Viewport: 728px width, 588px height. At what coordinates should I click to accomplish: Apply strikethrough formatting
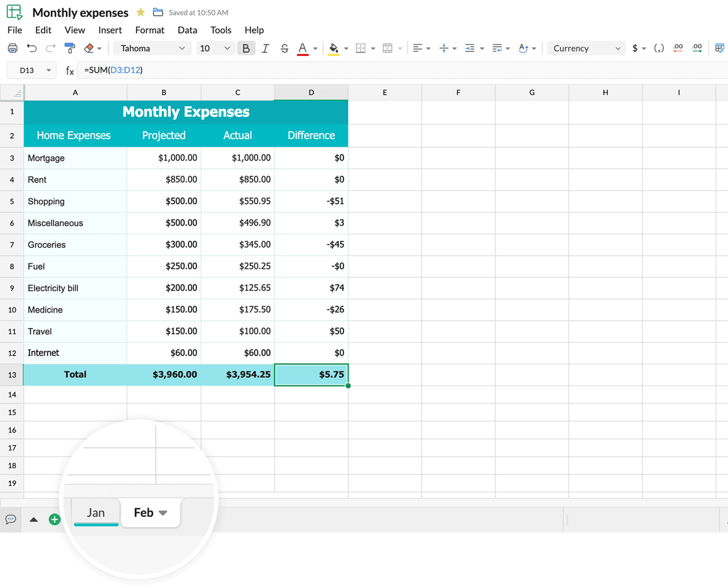tap(284, 48)
